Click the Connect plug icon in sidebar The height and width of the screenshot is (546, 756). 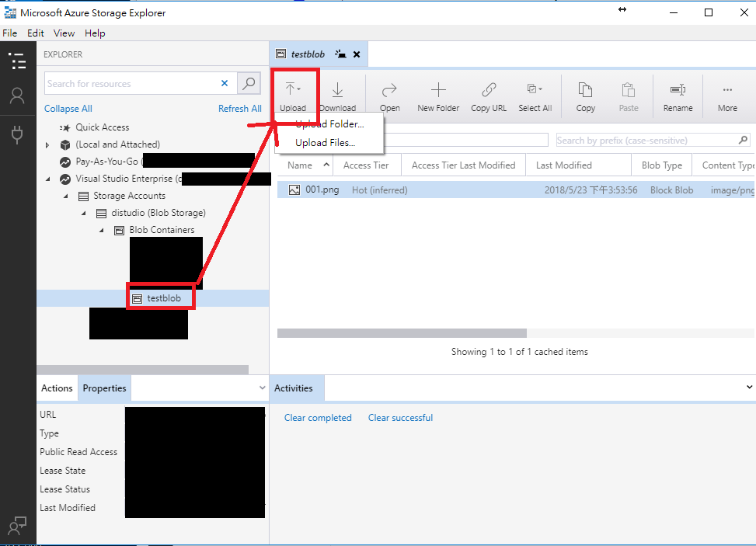click(17, 134)
